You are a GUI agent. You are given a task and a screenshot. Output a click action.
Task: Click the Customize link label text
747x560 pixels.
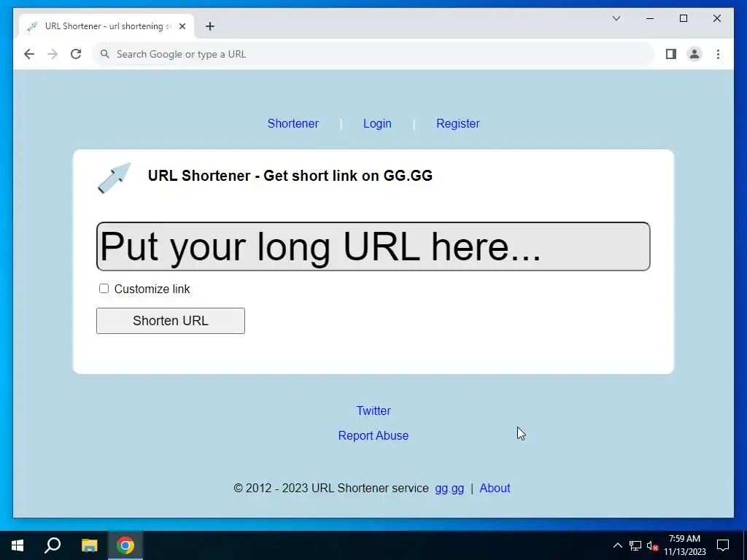(152, 289)
